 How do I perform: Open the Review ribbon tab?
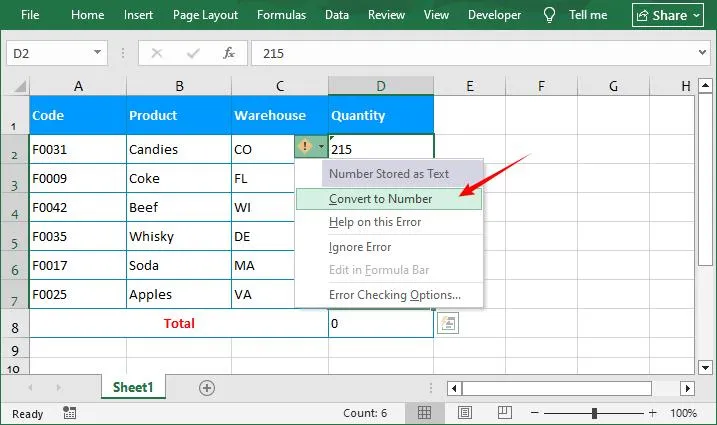(386, 15)
